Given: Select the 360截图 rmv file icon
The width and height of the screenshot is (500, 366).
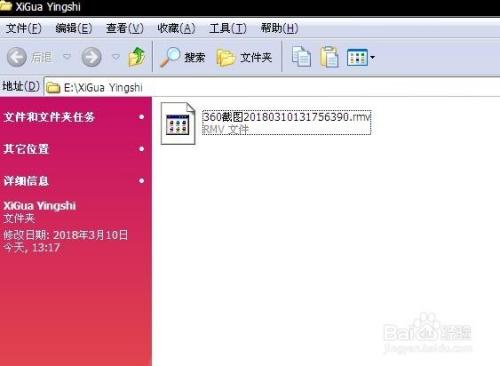Looking at the screenshot, I should point(178,123).
